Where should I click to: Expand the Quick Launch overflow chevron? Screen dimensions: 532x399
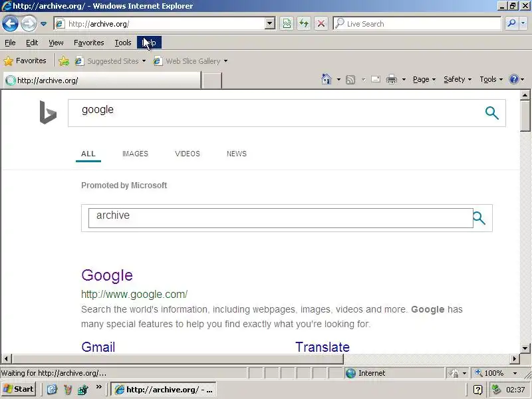pos(98,387)
